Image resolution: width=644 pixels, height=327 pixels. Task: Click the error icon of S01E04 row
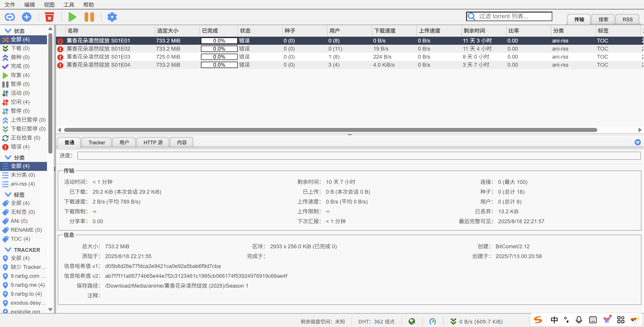60,65
